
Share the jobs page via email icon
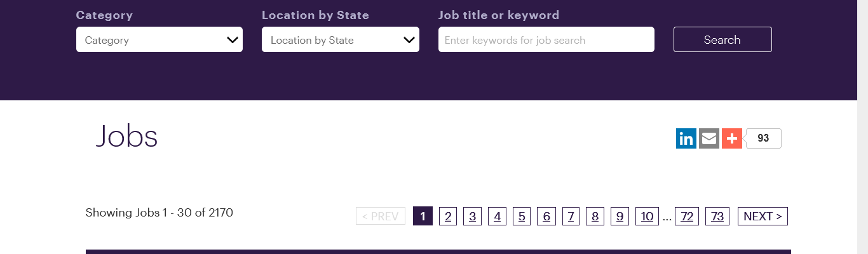[709, 138]
